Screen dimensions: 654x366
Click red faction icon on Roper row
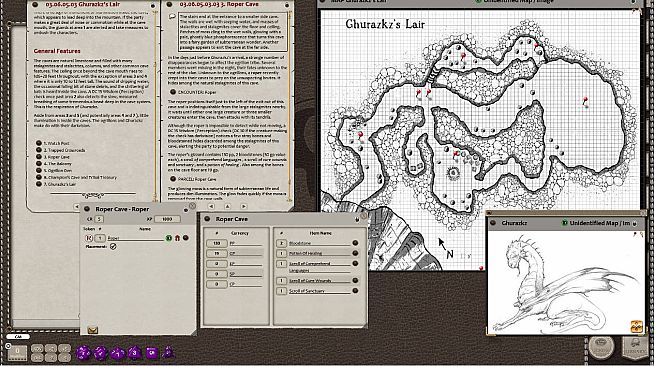pyautogui.click(x=177, y=238)
